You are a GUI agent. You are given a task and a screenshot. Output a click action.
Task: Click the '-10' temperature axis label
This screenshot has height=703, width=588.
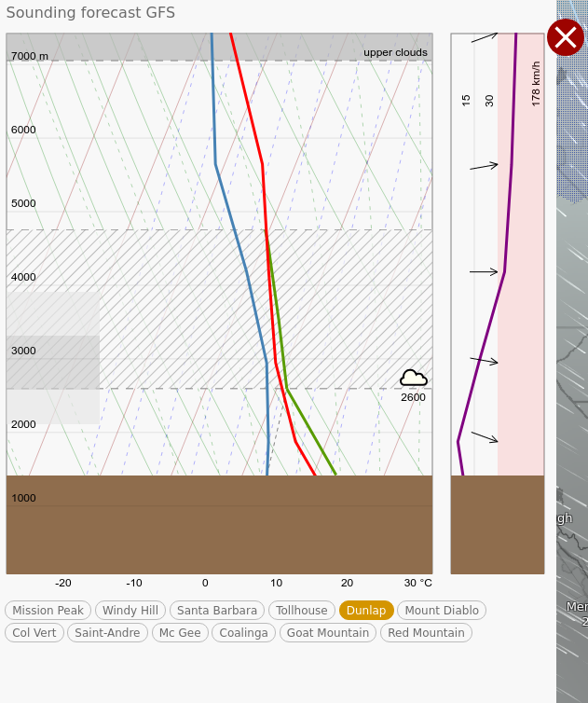click(x=134, y=583)
